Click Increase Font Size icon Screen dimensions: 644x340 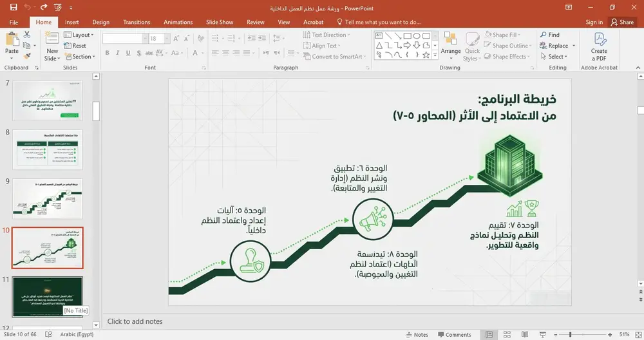pyautogui.click(x=176, y=39)
